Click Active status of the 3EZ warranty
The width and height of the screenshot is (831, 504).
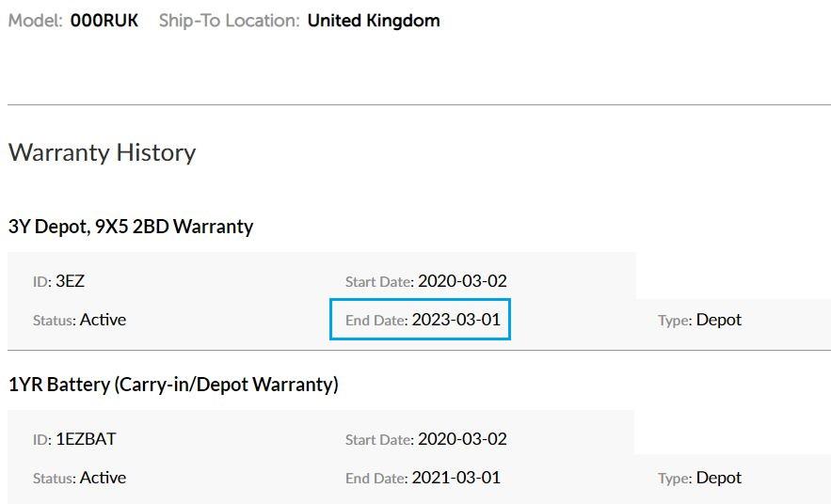click(103, 320)
